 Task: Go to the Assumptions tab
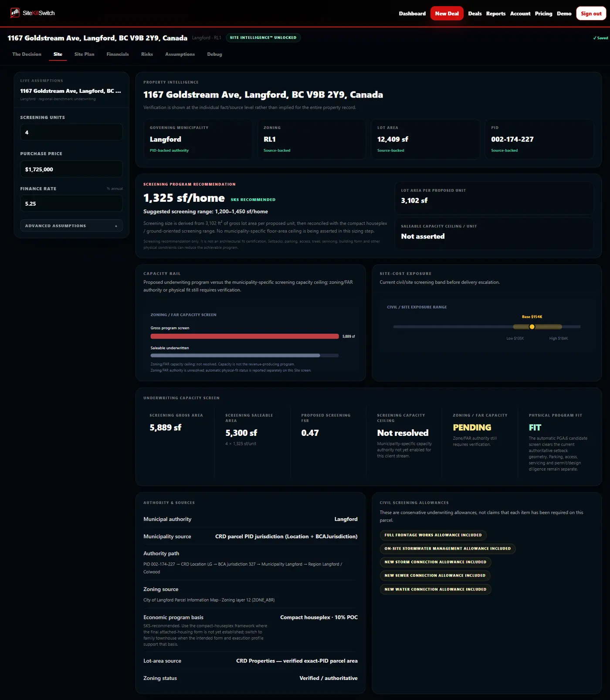coord(180,54)
